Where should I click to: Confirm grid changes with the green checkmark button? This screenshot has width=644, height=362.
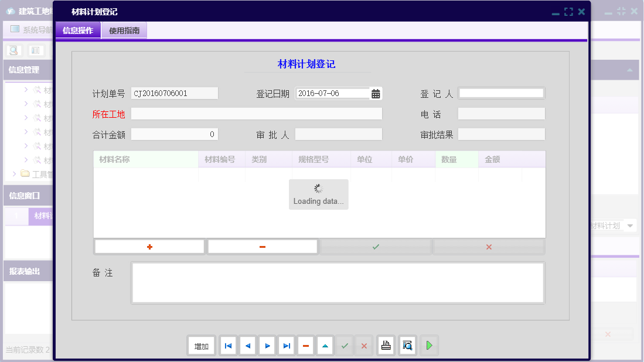[x=376, y=246]
